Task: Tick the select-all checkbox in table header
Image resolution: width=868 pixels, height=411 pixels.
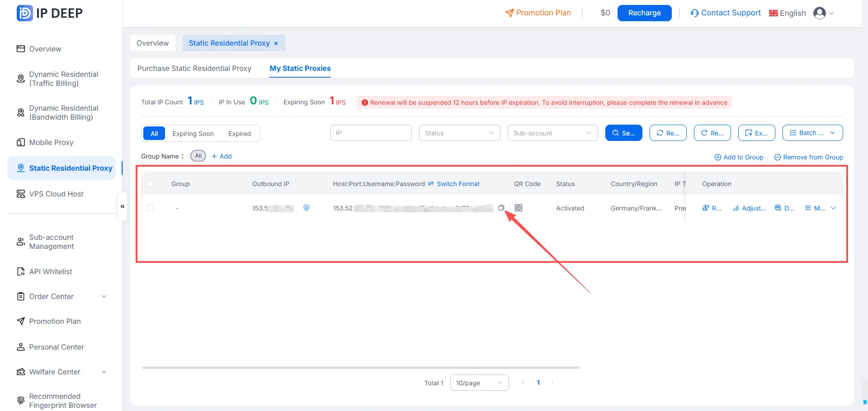Action: pyautogui.click(x=151, y=183)
